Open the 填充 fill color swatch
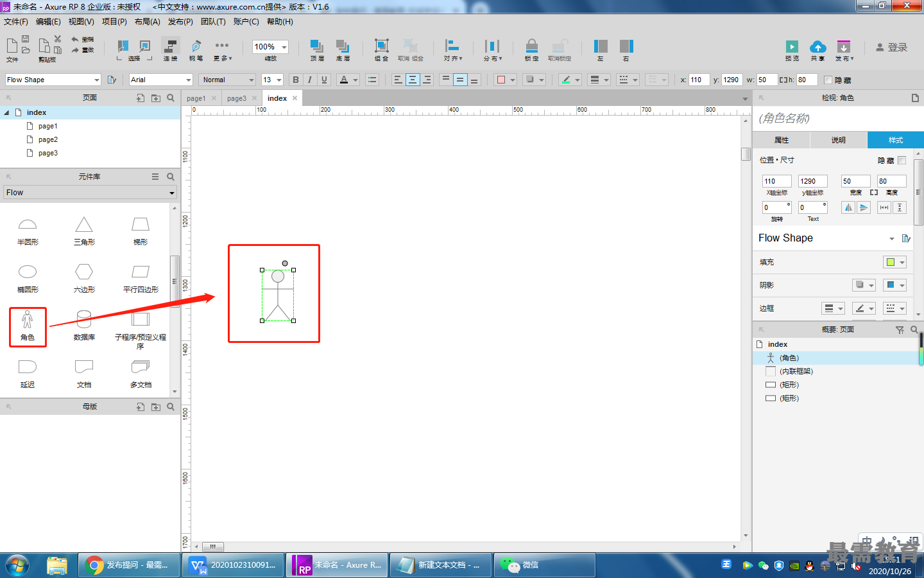924x578 pixels. click(x=894, y=262)
